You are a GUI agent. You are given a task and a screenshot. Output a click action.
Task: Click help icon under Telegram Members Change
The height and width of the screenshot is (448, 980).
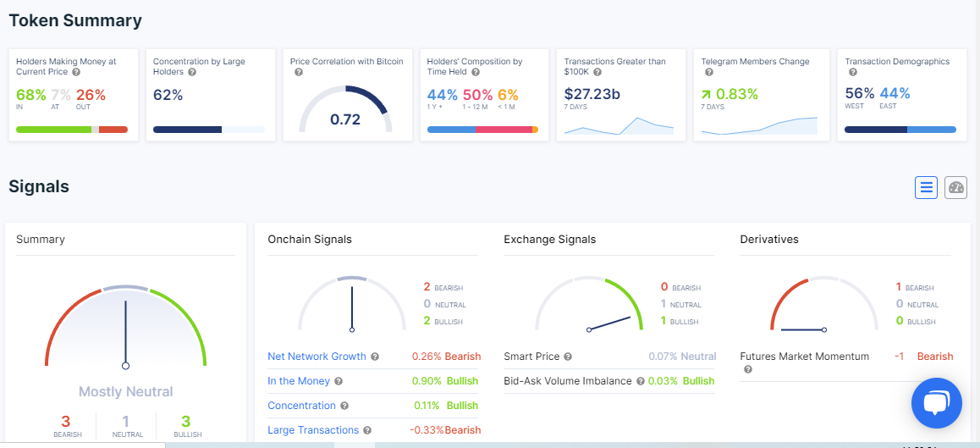(x=708, y=73)
